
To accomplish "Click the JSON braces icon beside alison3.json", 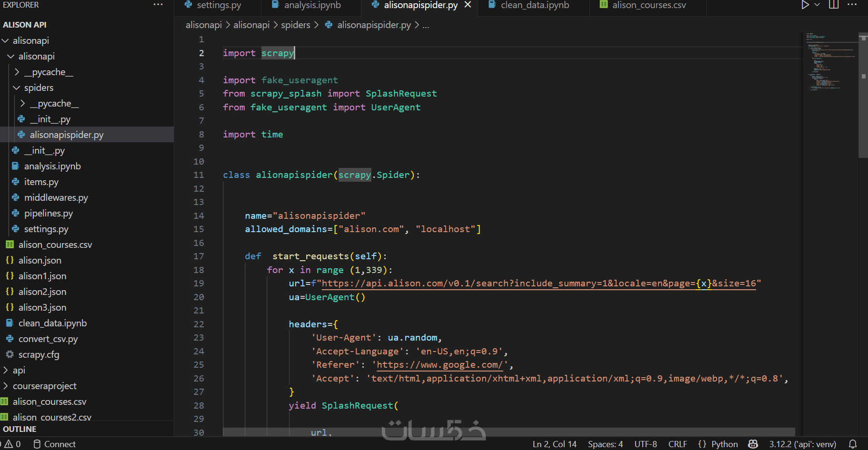I will coord(10,307).
